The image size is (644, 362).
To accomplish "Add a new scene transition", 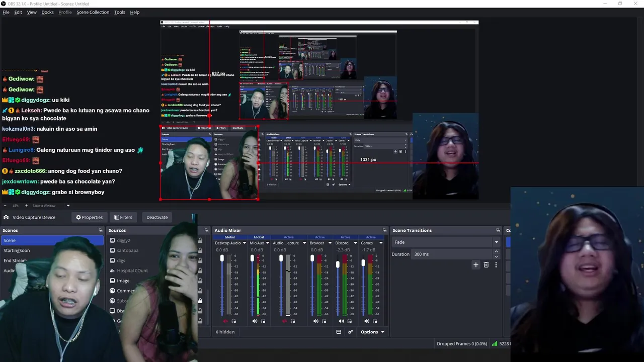I will 475,264.
